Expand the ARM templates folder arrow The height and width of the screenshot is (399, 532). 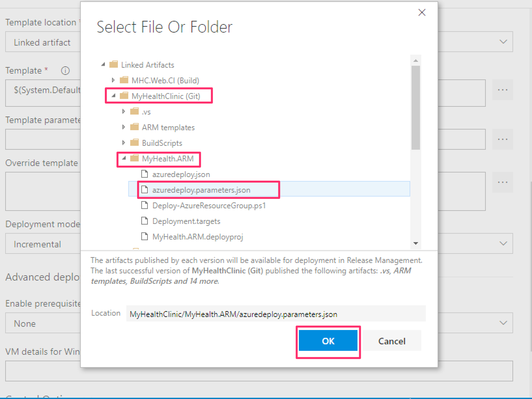coord(123,127)
